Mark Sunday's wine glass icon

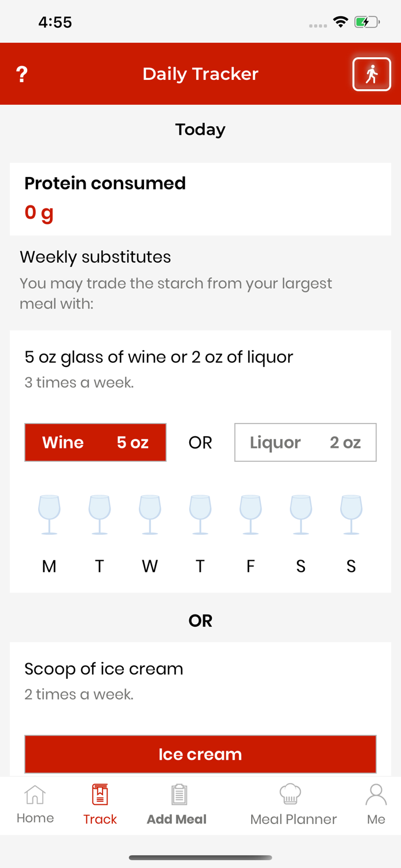point(351,514)
